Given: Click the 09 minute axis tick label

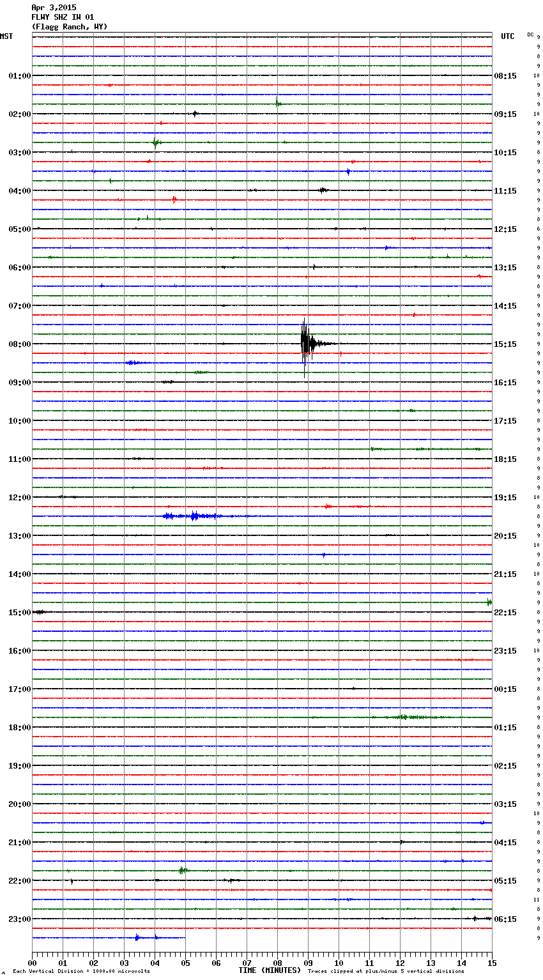Looking at the screenshot, I should click(x=308, y=963).
